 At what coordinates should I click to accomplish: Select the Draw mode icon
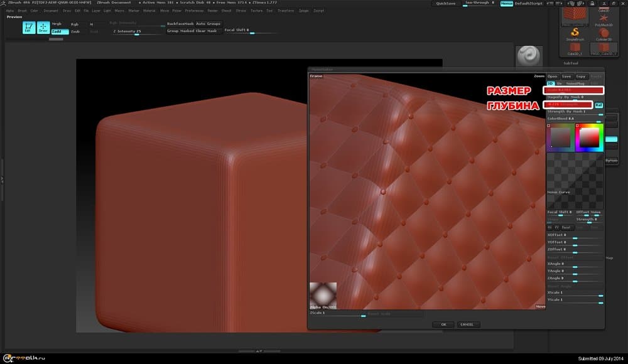tap(43, 27)
